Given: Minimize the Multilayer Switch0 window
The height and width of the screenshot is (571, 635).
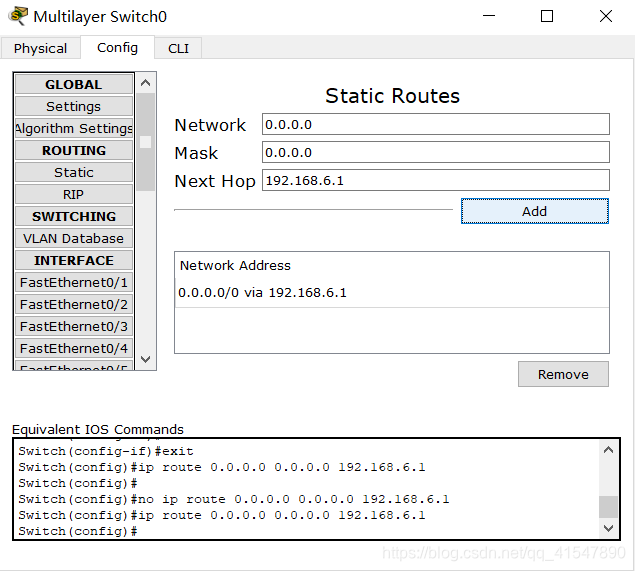Looking at the screenshot, I should click(489, 16).
